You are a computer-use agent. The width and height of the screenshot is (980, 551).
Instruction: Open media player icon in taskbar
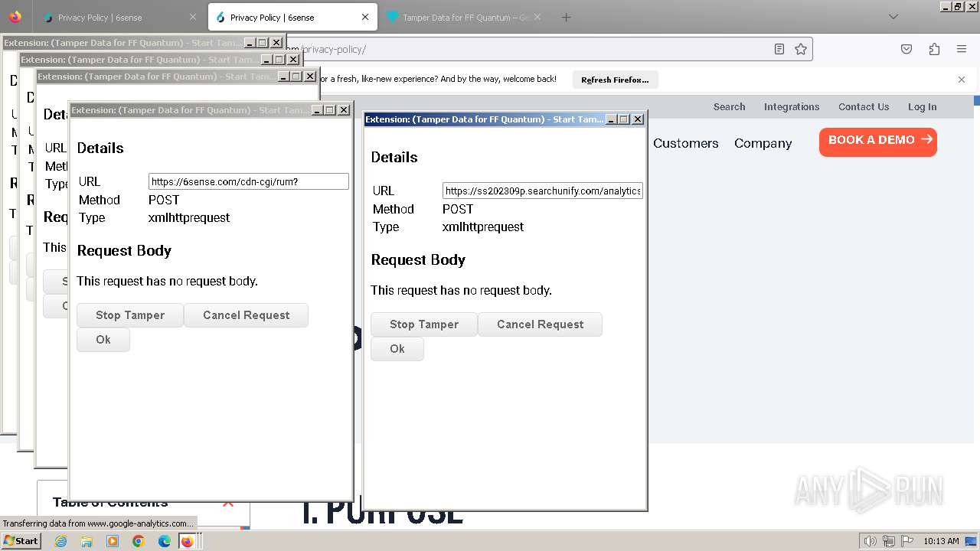[113, 541]
